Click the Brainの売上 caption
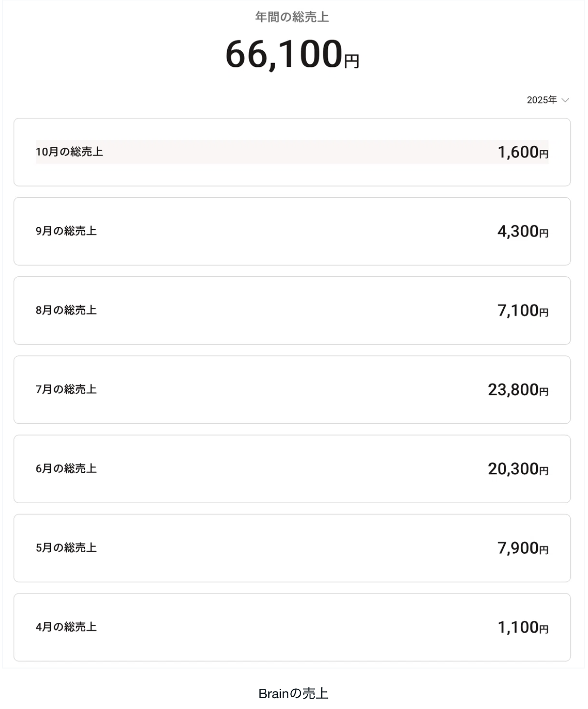 click(x=293, y=693)
